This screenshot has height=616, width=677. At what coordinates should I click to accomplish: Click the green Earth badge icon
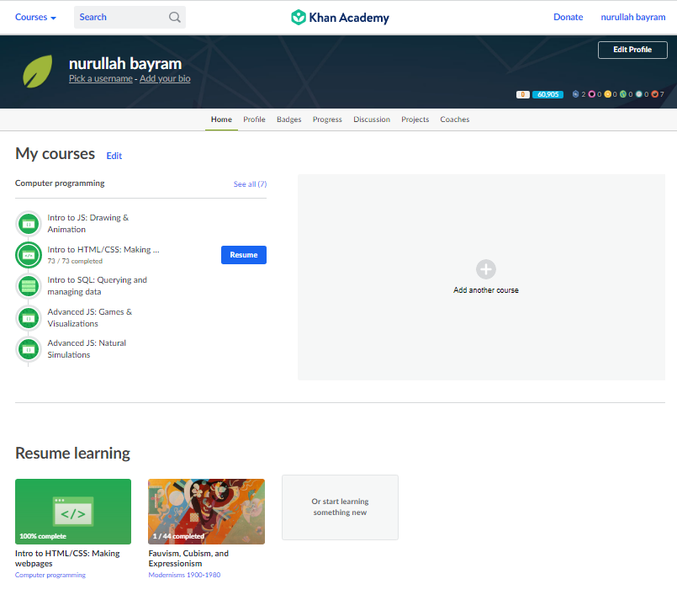tap(623, 94)
